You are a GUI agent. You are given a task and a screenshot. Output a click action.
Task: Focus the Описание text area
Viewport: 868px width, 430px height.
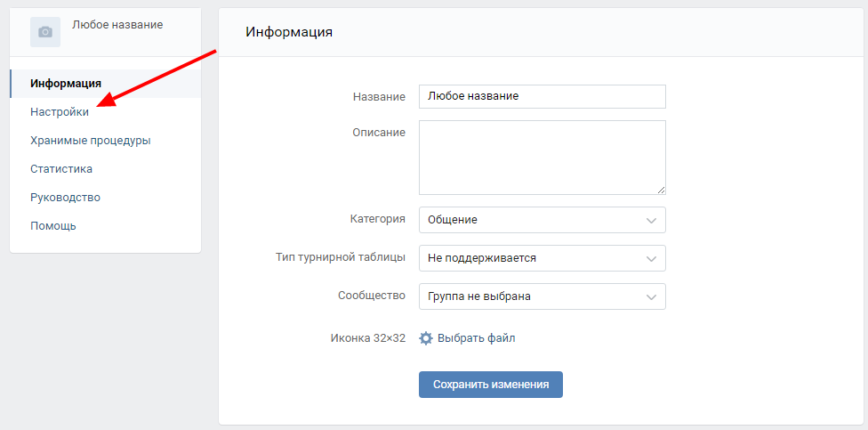[542, 157]
